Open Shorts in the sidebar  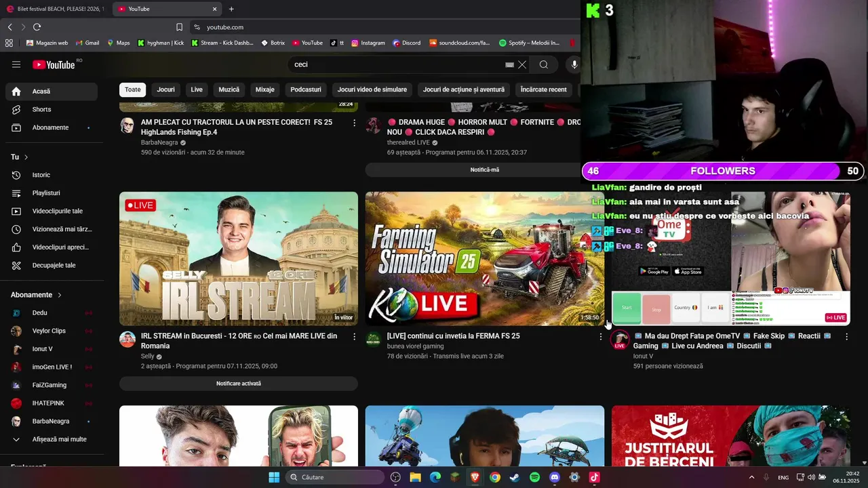[52, 109]
